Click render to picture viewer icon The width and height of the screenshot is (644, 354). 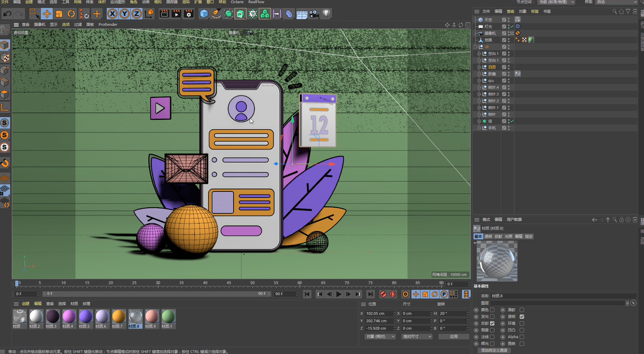tap(176, 14)
